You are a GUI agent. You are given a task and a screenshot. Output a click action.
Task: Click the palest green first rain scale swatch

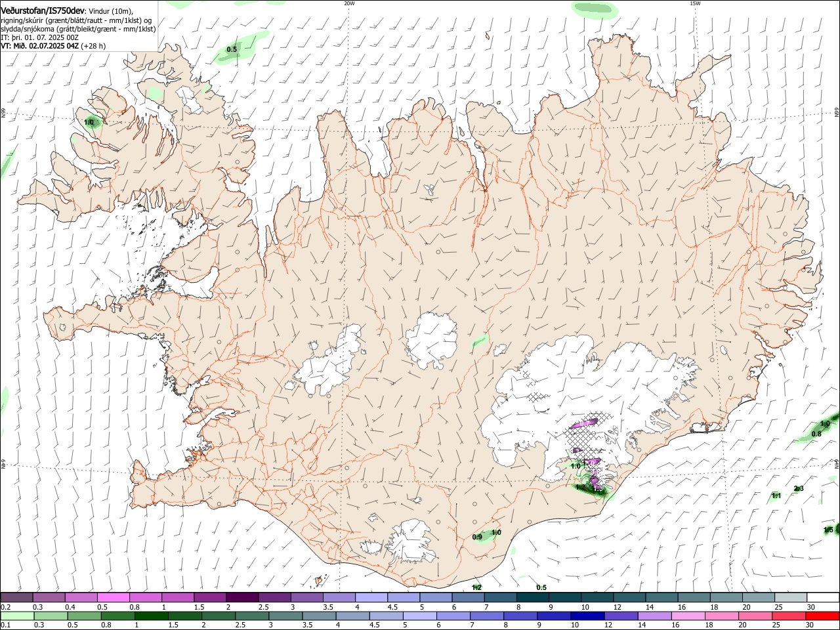[16, 616]
